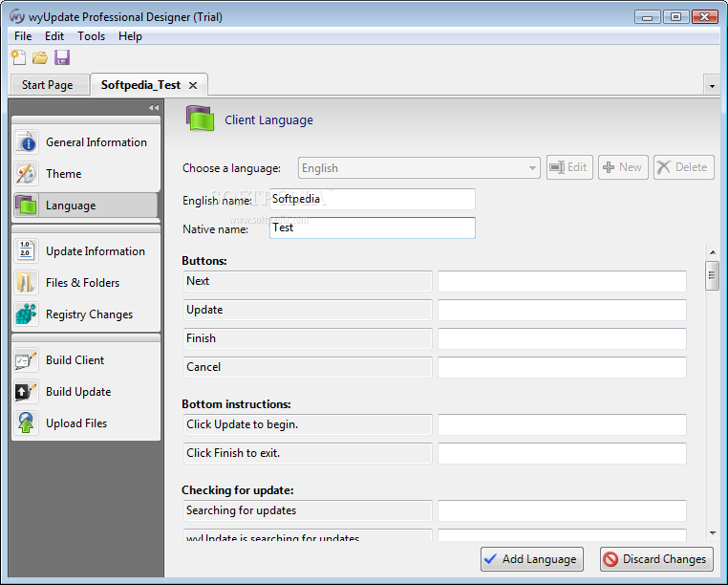The height and width of the screenshot is (585, 728).
Task: Click the Native name input field
Action: (373, 227)
